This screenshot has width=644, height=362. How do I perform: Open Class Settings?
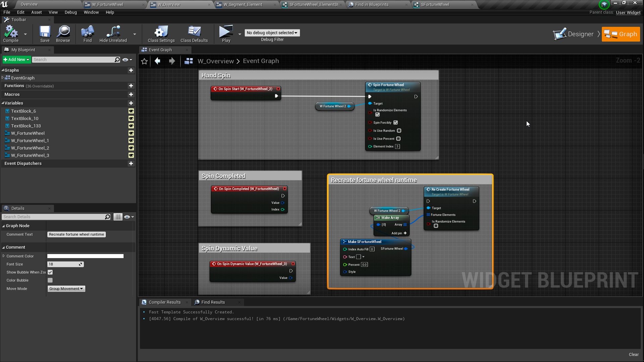point(161,34)
